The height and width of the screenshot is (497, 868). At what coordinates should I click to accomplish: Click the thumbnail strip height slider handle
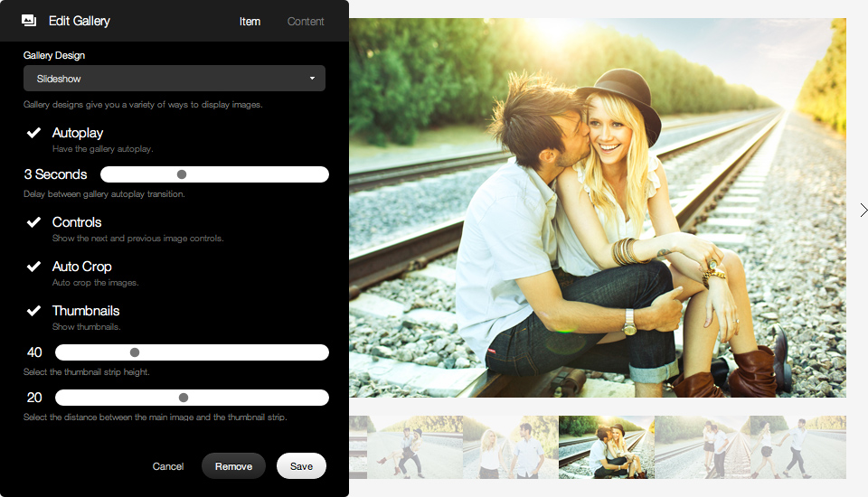pyautogui.click(x=135, y=352)
